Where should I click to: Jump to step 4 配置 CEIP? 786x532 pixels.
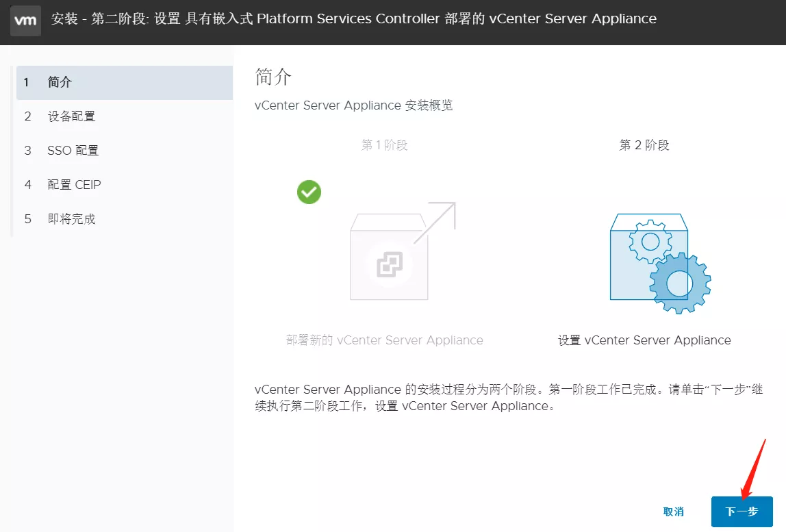coord(74,185)
